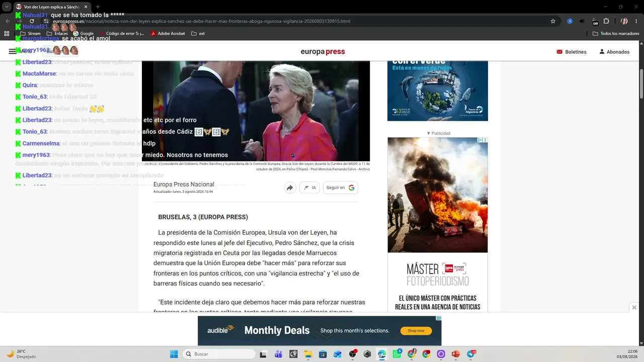Go back to the previous page
This screenshot has height=362, width=644.
[x=8, y=21]
